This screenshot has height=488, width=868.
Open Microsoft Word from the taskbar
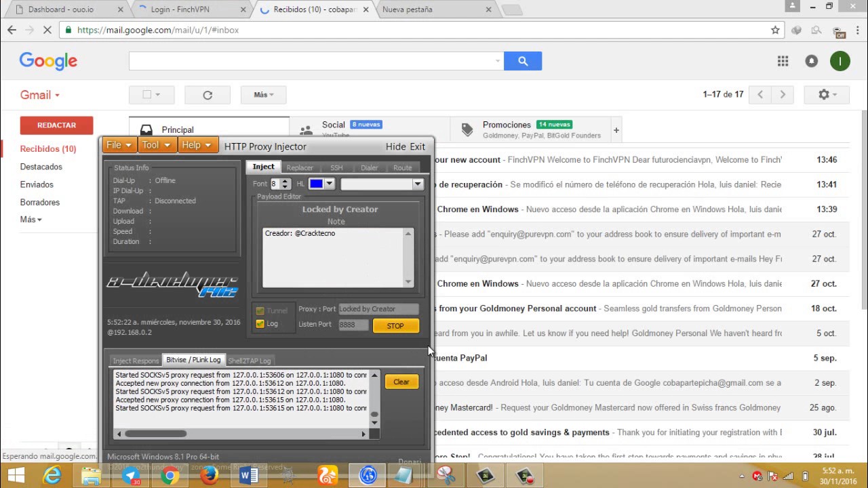click(x=249, y=476)
